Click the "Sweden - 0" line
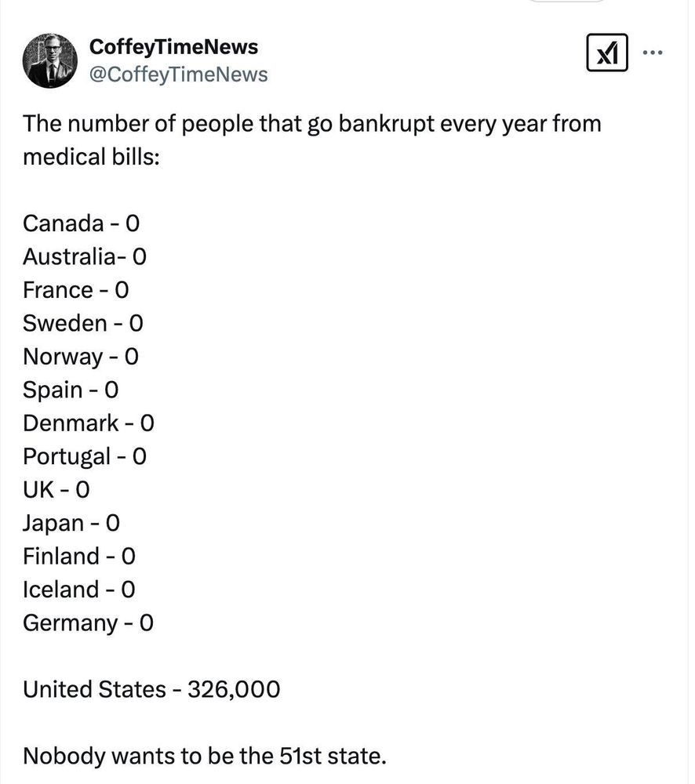This screenshot has height=784, width=695. [82, 323]
